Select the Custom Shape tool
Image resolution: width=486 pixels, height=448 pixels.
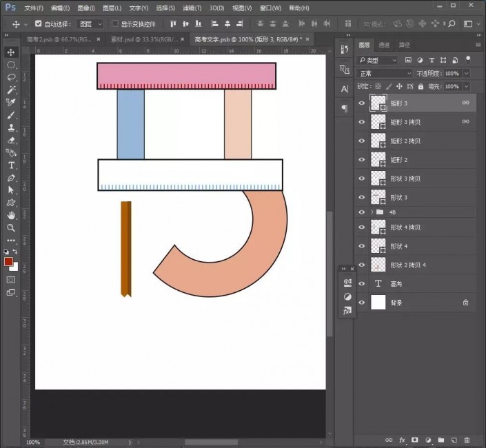(x=11, y=203)
